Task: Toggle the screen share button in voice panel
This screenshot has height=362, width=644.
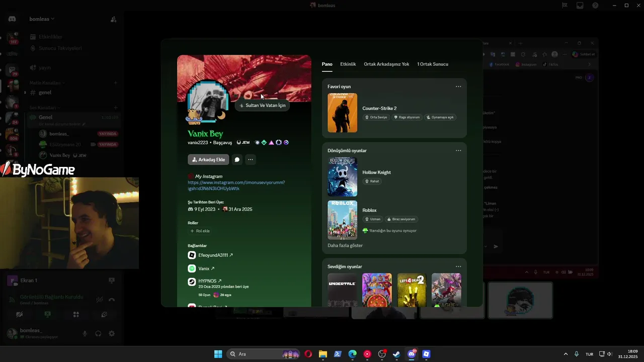Action: (x=48, y=314)
